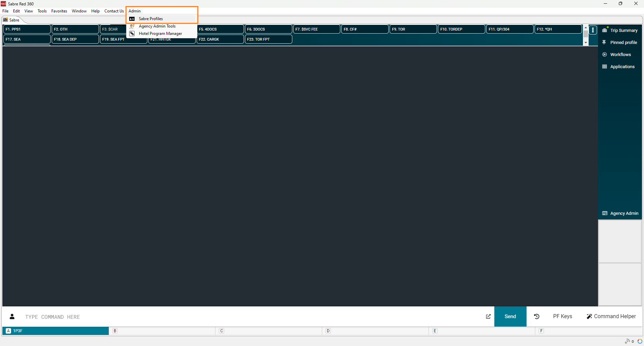644x346 pixels.
Task: Click the pop-out command window icon
Action: pos(488,316)
